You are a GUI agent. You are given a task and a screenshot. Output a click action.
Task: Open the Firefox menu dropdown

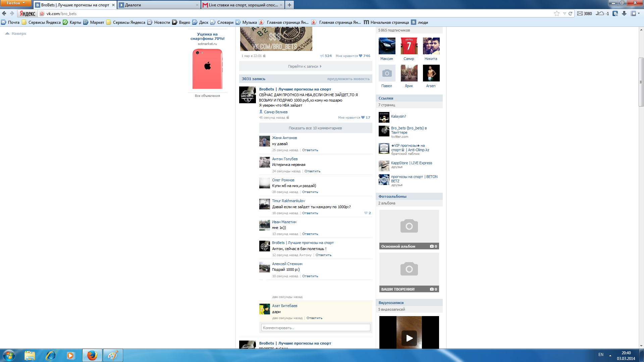(x=16, y=3)
